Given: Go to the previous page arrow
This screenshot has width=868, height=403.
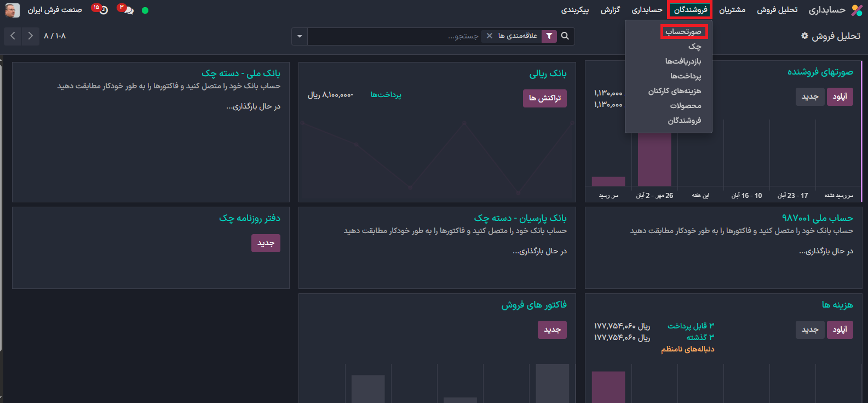Looking at the screenshot, I should [x=13, y=36].
